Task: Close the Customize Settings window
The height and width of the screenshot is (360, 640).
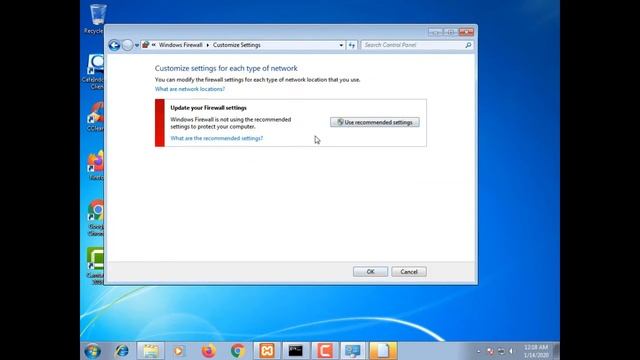Action: click(x=466, y=32)
